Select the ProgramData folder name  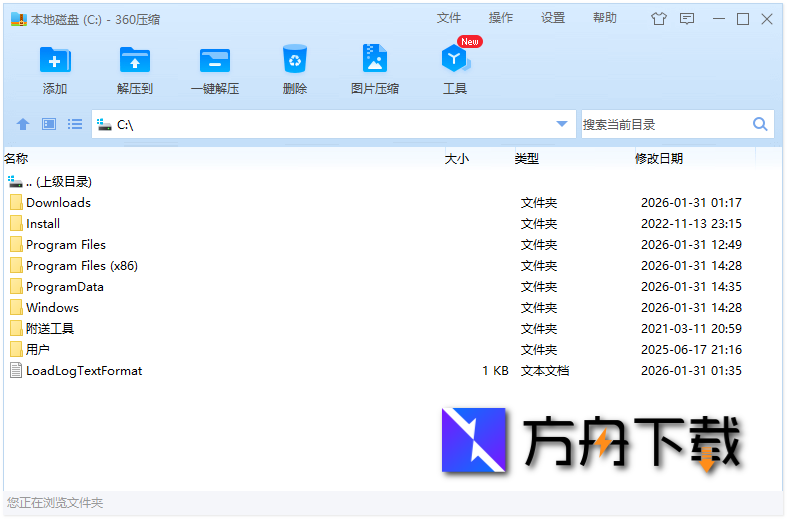[65, 287]
